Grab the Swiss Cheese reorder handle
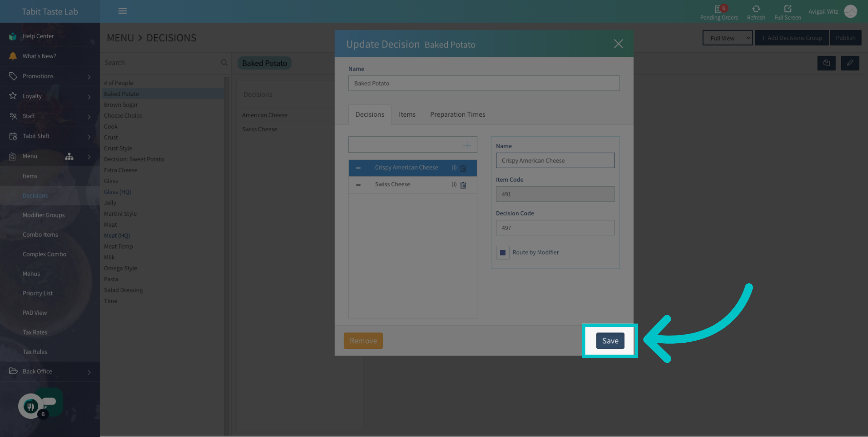Screen dimensions: 868x437 (358, 185)
